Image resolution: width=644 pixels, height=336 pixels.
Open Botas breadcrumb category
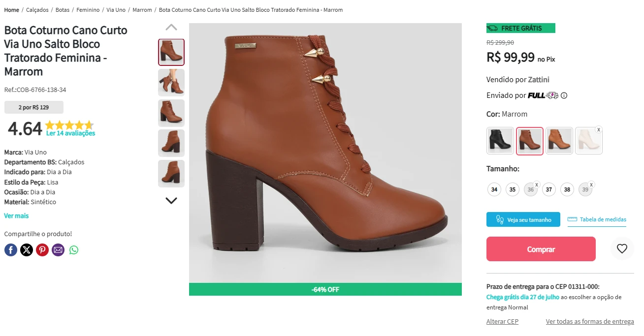63,10
